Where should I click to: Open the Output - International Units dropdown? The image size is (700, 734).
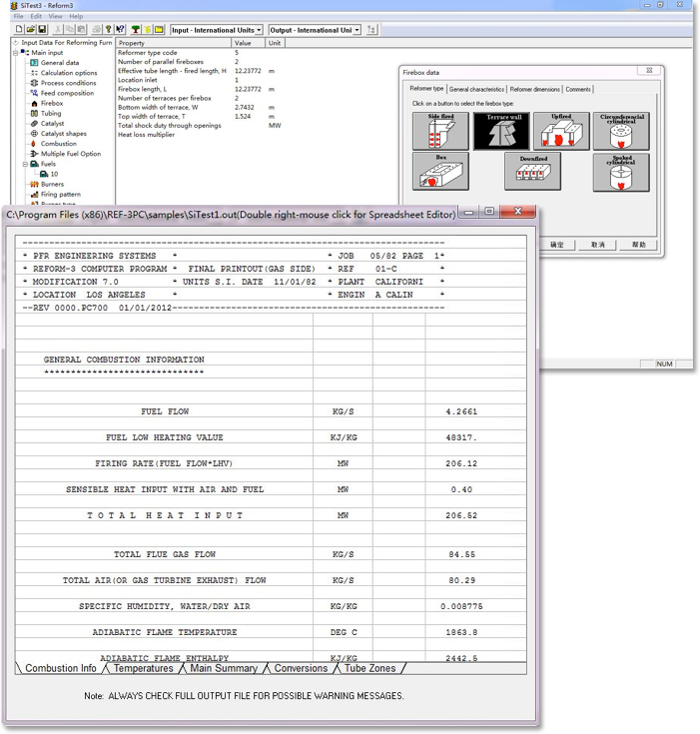click(x=315, y=30)
